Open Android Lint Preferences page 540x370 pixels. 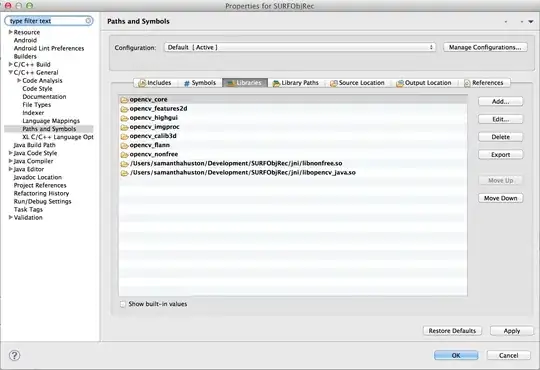click(49, 48)
